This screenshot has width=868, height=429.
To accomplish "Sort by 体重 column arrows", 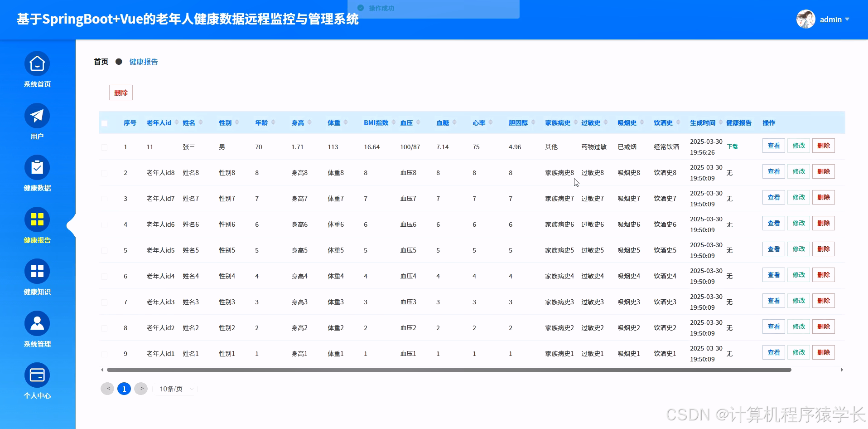I will (346, 122).
